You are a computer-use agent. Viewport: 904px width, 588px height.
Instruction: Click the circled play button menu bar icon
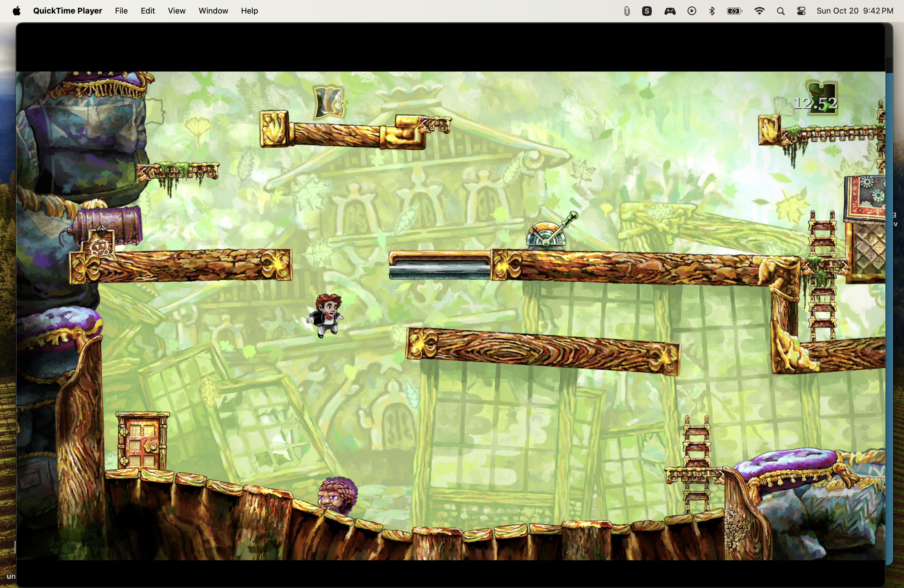[692, 11]
